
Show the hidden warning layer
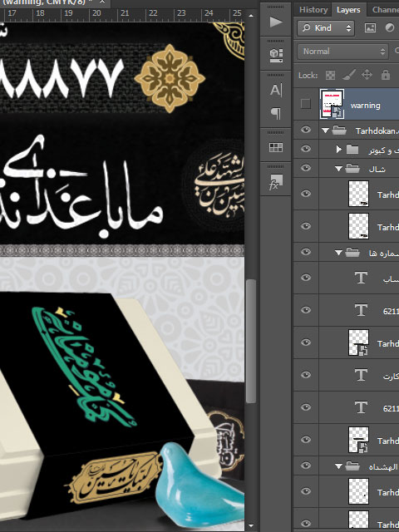point(306,104)
